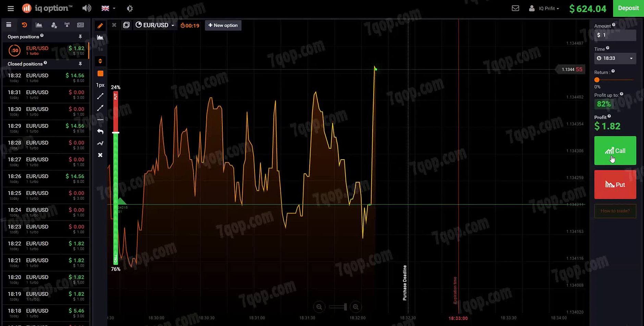Screen dimensions: 644x326
Task: Open the news feed tab
Action: pyautogui.click(x=80, y=25)
